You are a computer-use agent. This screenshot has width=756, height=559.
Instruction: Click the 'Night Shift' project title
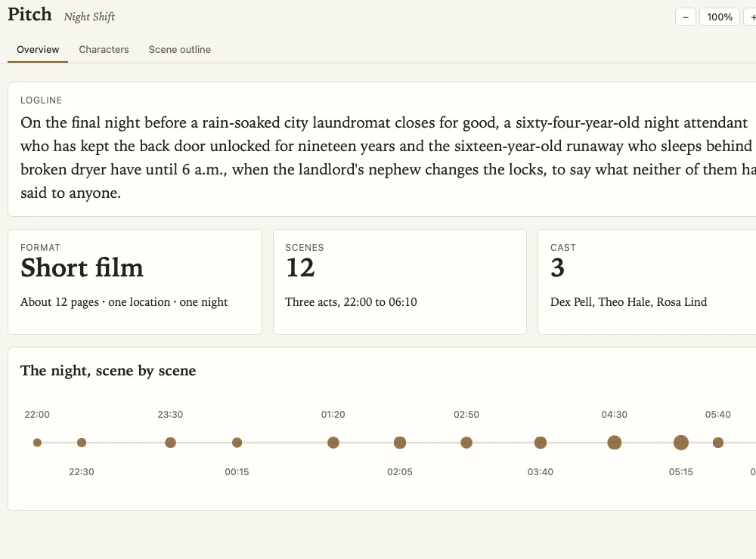pyautogui.click(x=89, y=17)
